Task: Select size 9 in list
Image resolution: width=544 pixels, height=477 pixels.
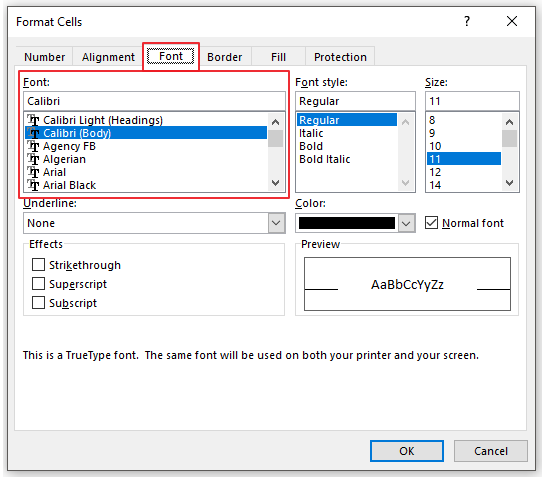Action: [x=464, y=133]
